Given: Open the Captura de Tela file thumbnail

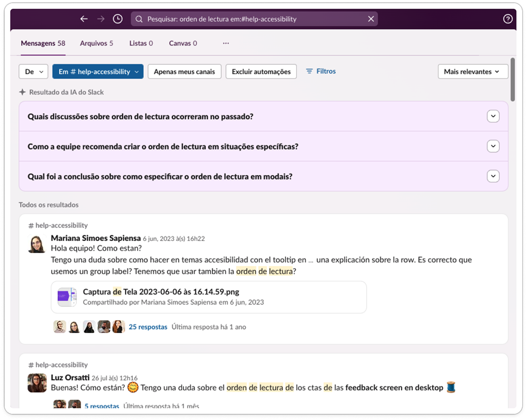Looking at the screenshot, I should click(67, 297).
